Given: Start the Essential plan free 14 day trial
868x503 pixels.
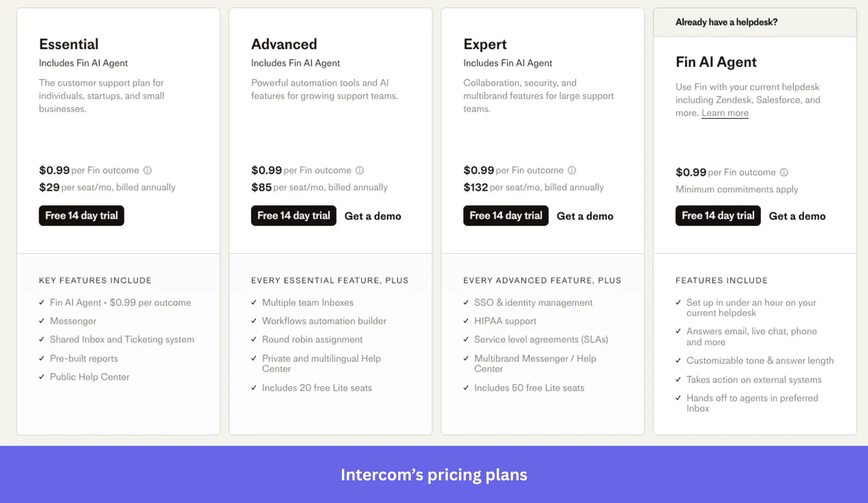Looking at the screenshot, I should (81, 216).
